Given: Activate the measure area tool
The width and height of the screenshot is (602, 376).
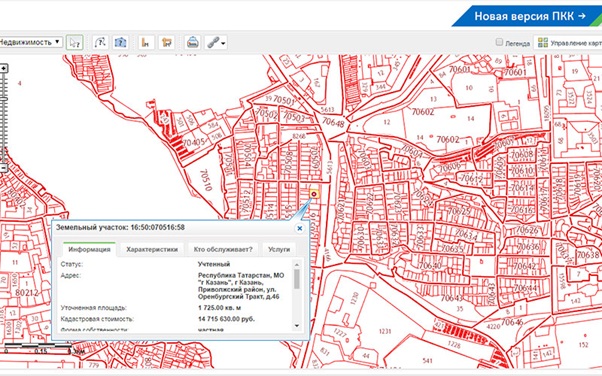Looking at the screenshot, I should pyautogui.click(x=167, y=42).
